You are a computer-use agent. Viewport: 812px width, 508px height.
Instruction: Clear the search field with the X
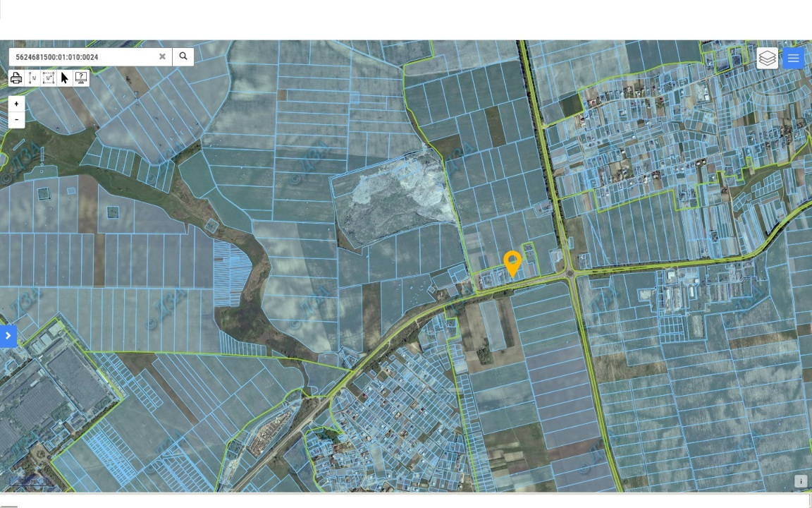tap(162, 57)
